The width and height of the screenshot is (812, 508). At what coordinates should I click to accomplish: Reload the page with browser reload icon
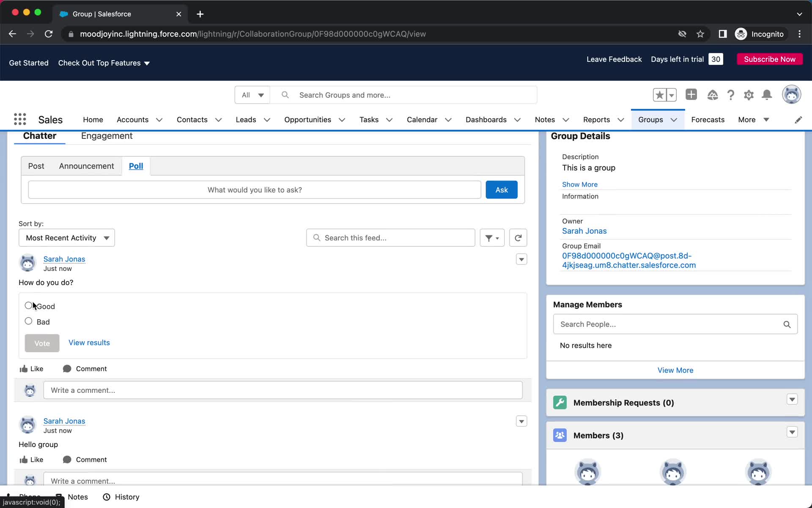49,34
